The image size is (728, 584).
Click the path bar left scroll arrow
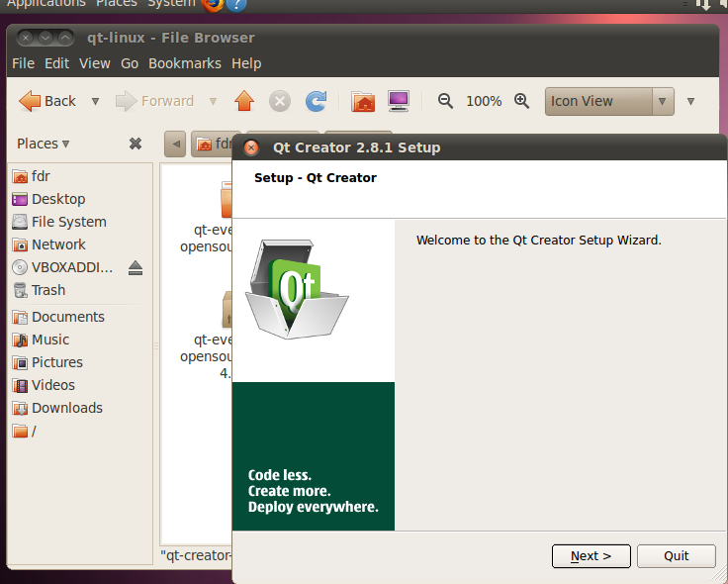[175, 145]
